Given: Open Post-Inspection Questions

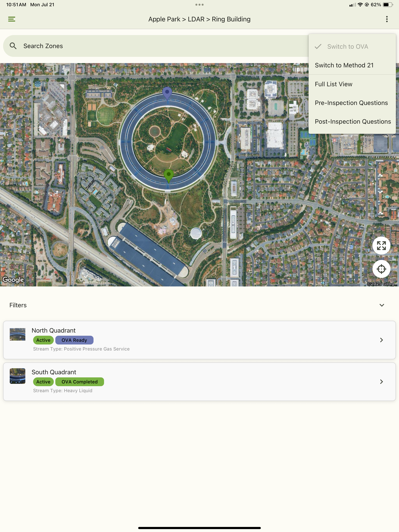Looking at the screenshot, I should [x=352, y=122].
